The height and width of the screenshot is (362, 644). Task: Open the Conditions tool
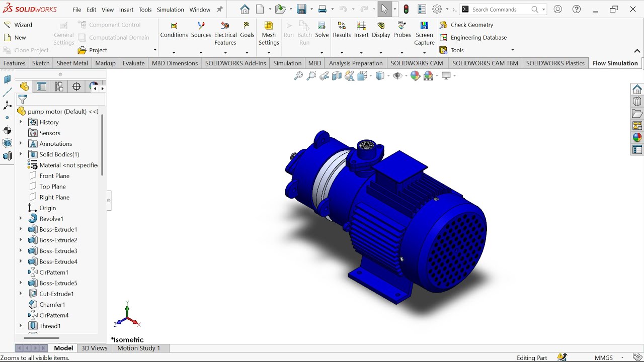(x=174, y=30)
